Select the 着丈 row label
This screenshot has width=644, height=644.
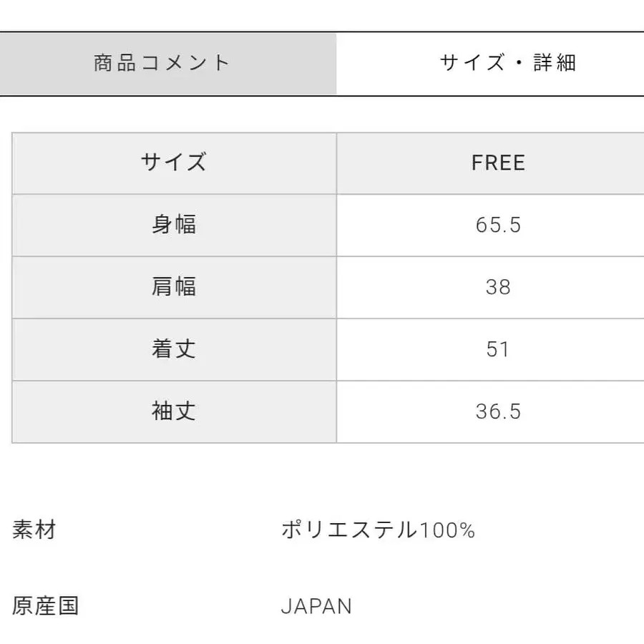coord(174,349)
